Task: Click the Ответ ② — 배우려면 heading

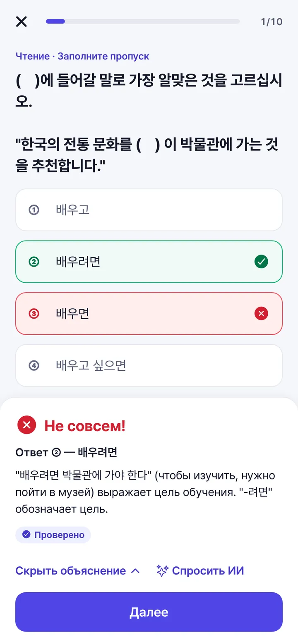Action: (x=66, y=452)
